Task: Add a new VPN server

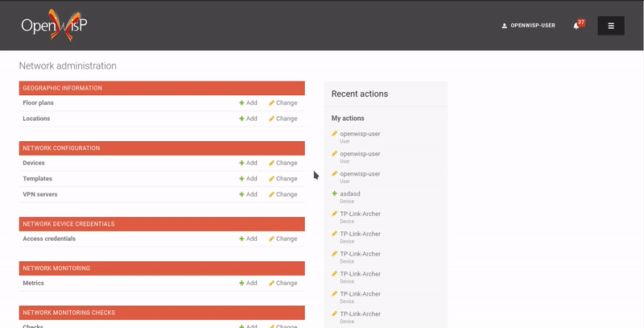Action: tap(248, 194)
